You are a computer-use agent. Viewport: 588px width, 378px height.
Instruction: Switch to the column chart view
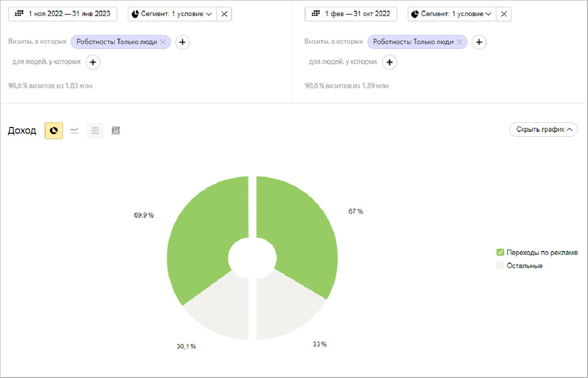coord(116,130)
